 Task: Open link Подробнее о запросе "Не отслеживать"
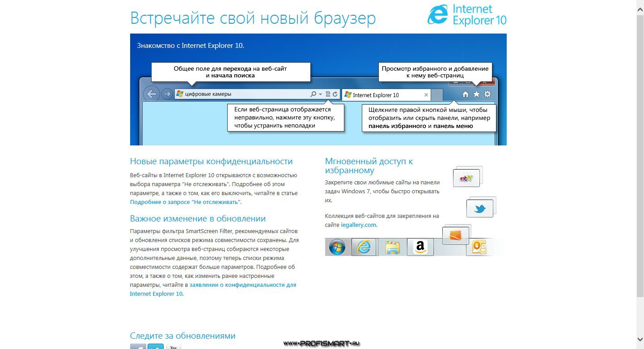coord(185,202)
